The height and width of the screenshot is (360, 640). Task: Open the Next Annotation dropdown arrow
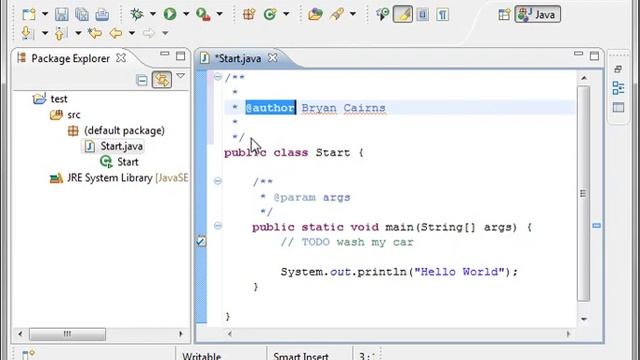45,33
